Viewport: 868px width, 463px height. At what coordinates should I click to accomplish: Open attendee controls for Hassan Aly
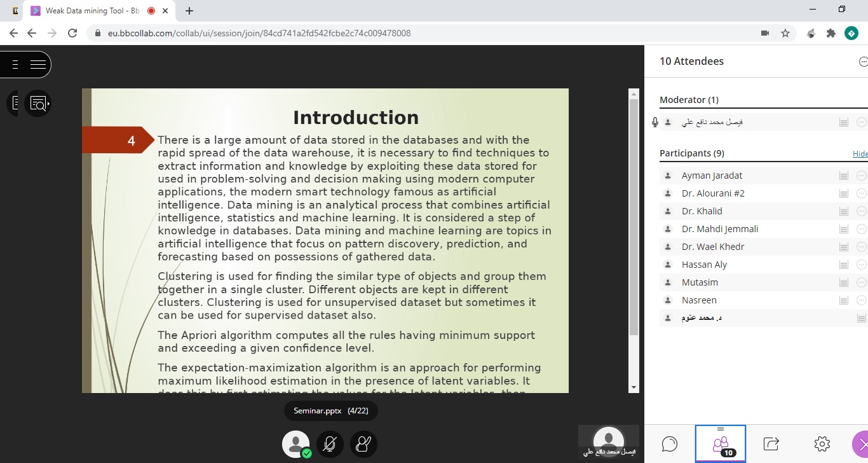pos(862,265)
